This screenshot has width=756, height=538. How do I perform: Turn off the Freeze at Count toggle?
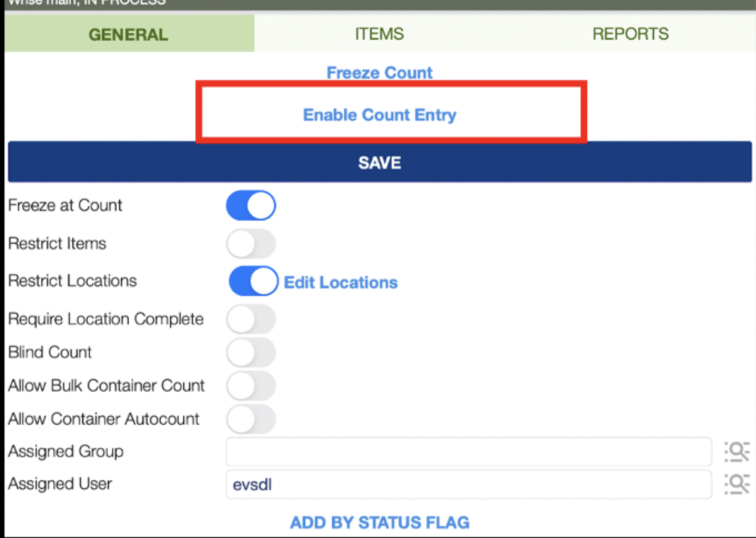pyautogui.click(x=251, y=206)
